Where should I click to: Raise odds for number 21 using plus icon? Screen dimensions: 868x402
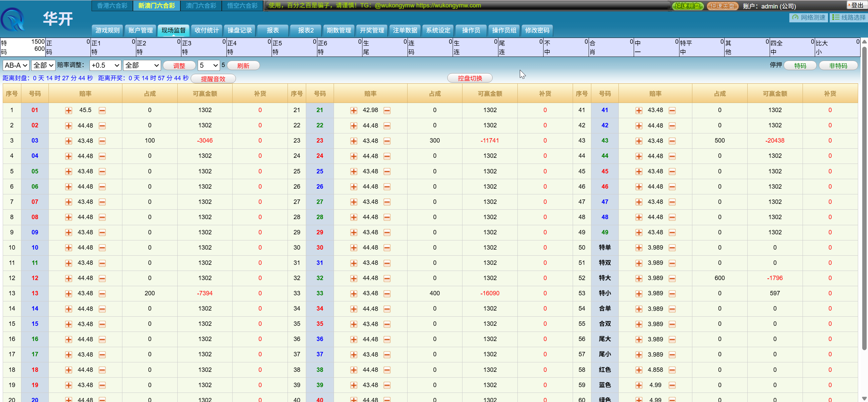[354, 110]
